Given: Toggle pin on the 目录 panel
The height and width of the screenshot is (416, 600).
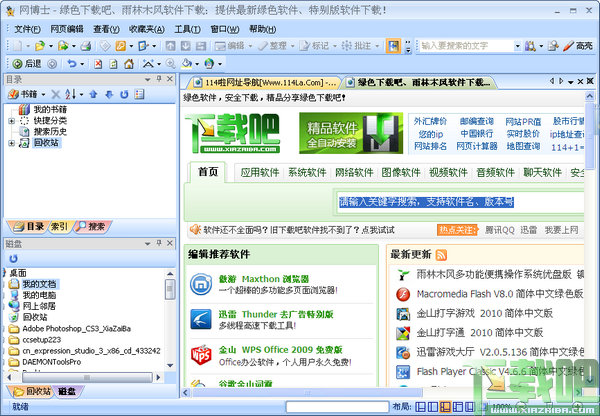Looking at the screenshot, I should 159,79.
